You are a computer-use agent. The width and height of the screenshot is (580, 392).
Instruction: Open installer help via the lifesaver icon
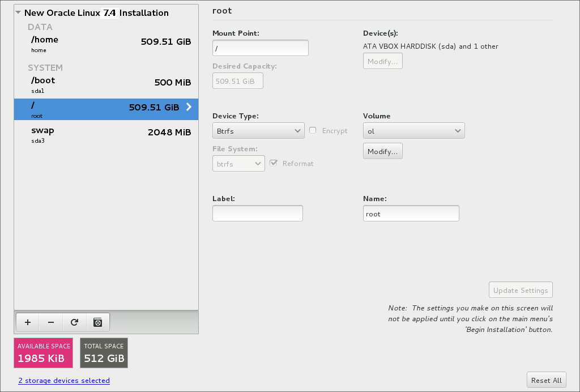click(x=97, y=322)
